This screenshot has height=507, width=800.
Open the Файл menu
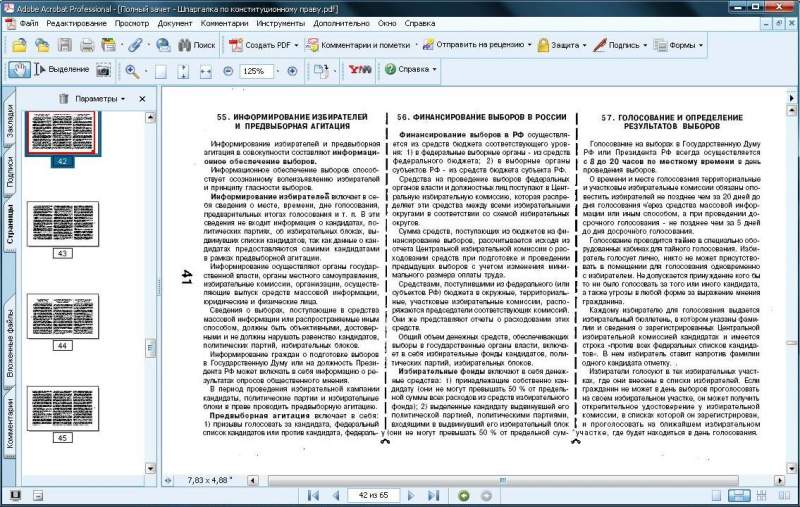tap(29, 23)
